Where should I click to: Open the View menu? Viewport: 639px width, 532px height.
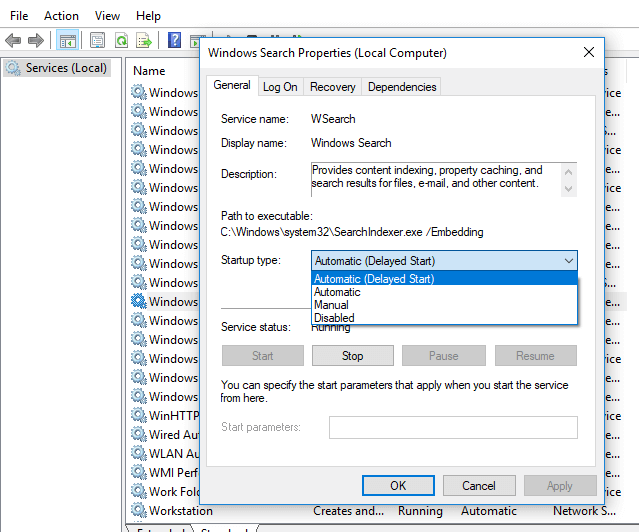coord(107,16)
